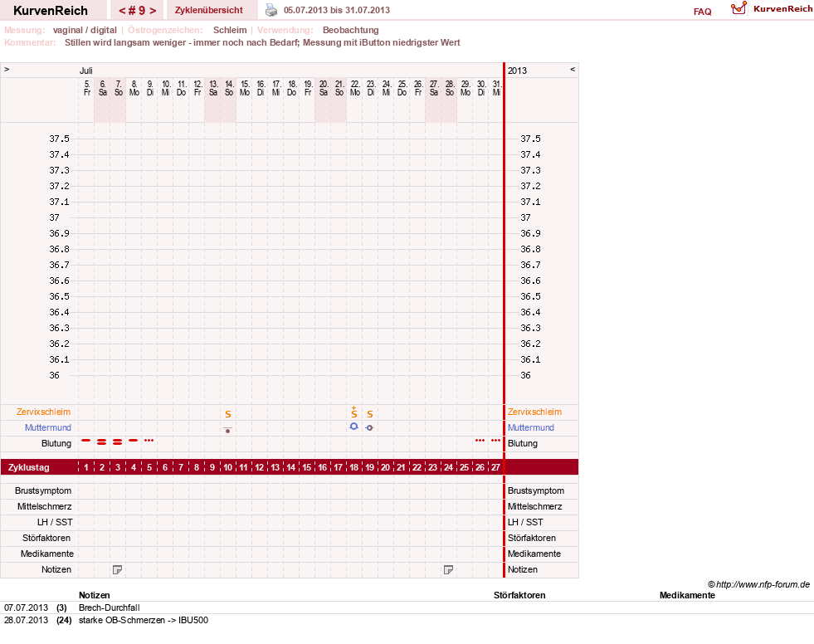Click the heavy bleeding mark on day 3
The height and width of the screenshot is (644, 814).
[x=117, y=442]
